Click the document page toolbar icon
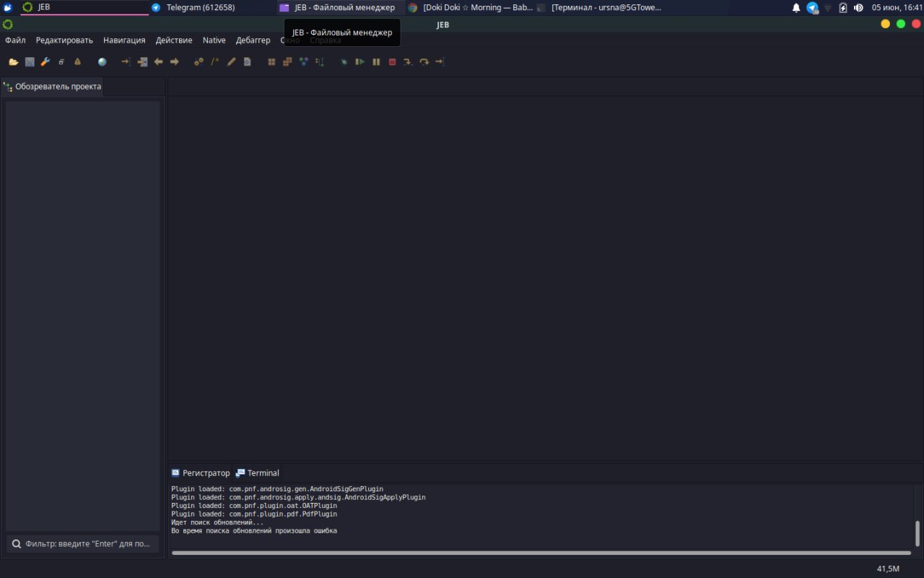This screenshot has height=578, width=924. tap(247, 62)
